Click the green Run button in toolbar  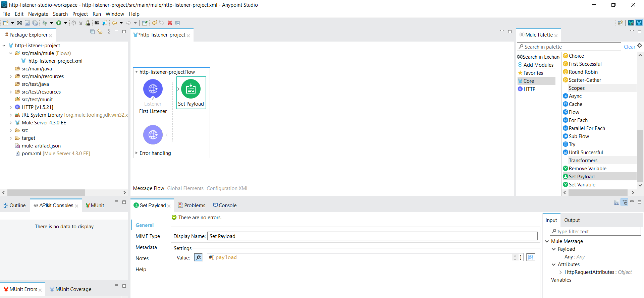tap(59, 23)
